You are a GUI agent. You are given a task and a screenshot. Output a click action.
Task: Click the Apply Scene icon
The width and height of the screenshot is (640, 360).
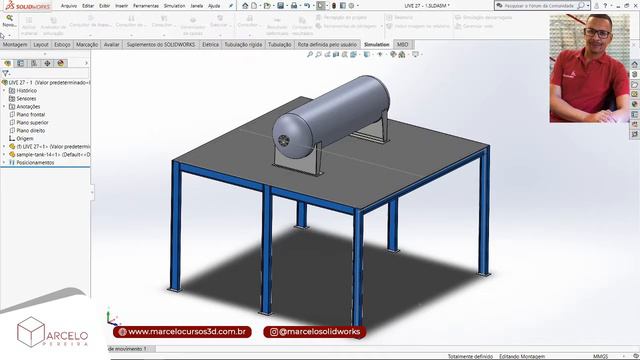402,54
